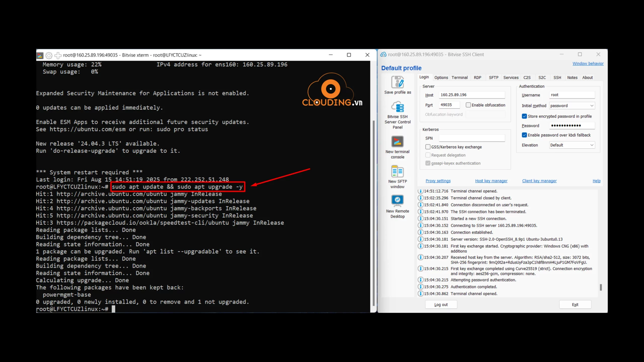Viewport: 644px width, 362px height.
Task: Open the S2C tab
Action: coord(542,78)
